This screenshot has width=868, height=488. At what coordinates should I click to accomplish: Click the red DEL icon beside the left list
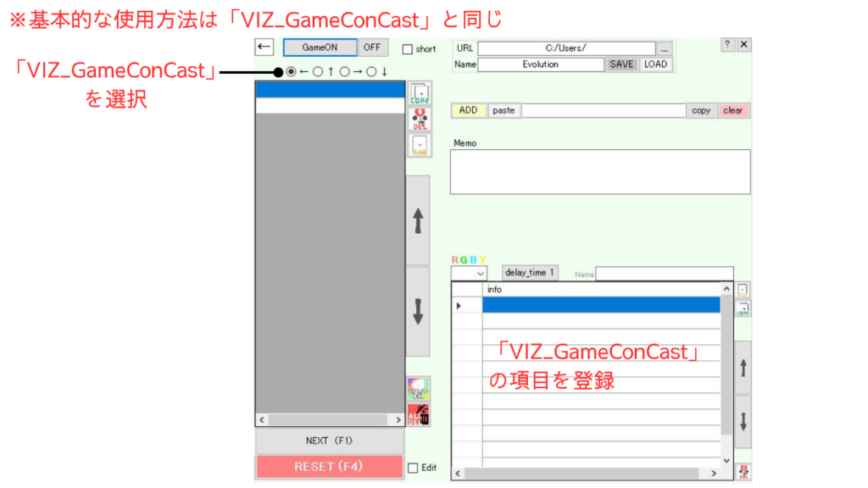click(x=419, y=119)
